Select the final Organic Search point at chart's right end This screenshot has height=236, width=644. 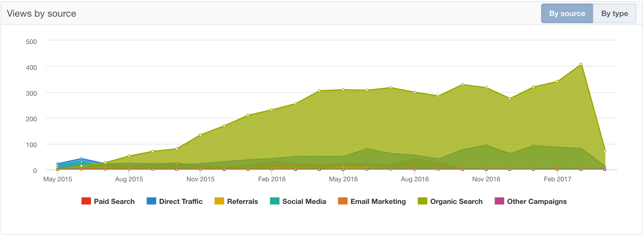(605, 151)
